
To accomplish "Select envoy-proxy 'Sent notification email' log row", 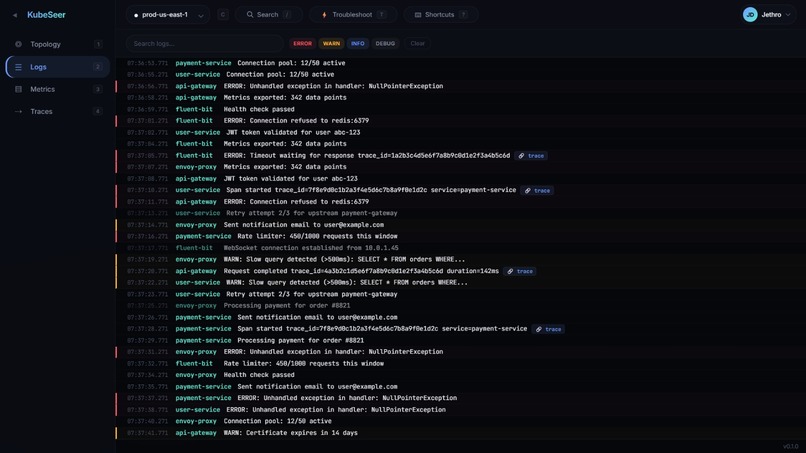I will (461, 225).
